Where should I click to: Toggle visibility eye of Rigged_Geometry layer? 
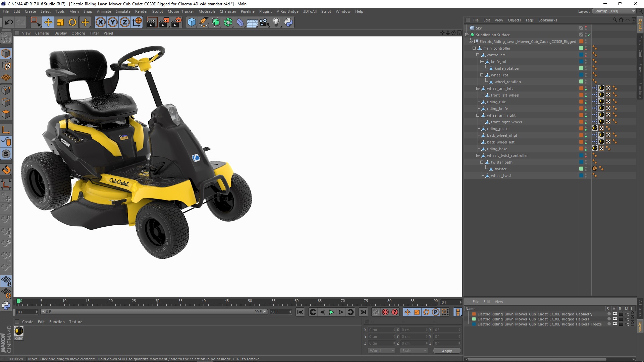[615, 314]
